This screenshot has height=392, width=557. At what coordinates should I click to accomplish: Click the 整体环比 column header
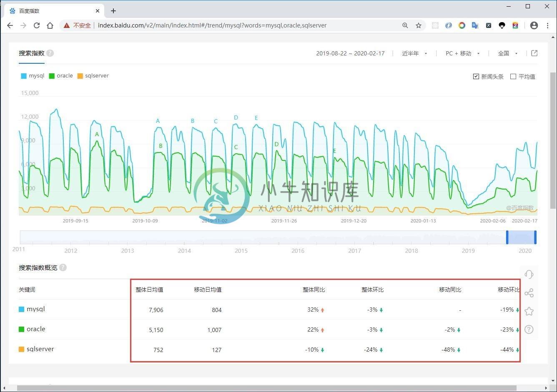tap(373, 290)
